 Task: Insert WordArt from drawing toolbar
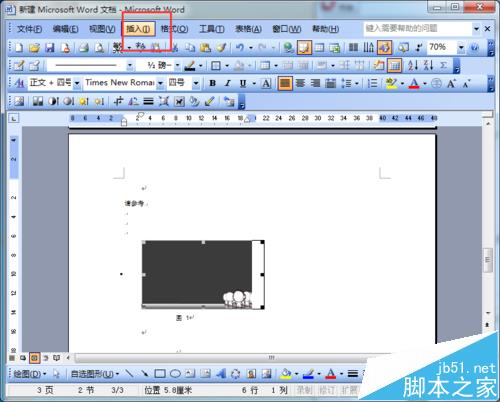221,374
